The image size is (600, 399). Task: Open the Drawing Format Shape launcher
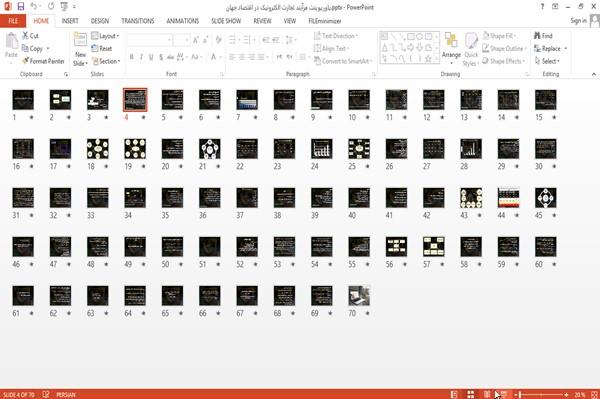527,74
